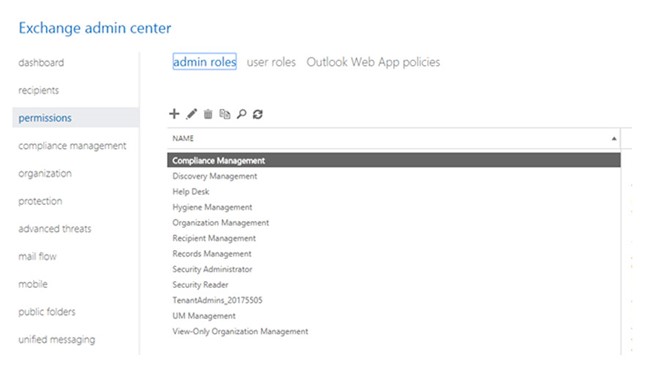Select TenantAdmins_20175505 role group

coord(394,300)
